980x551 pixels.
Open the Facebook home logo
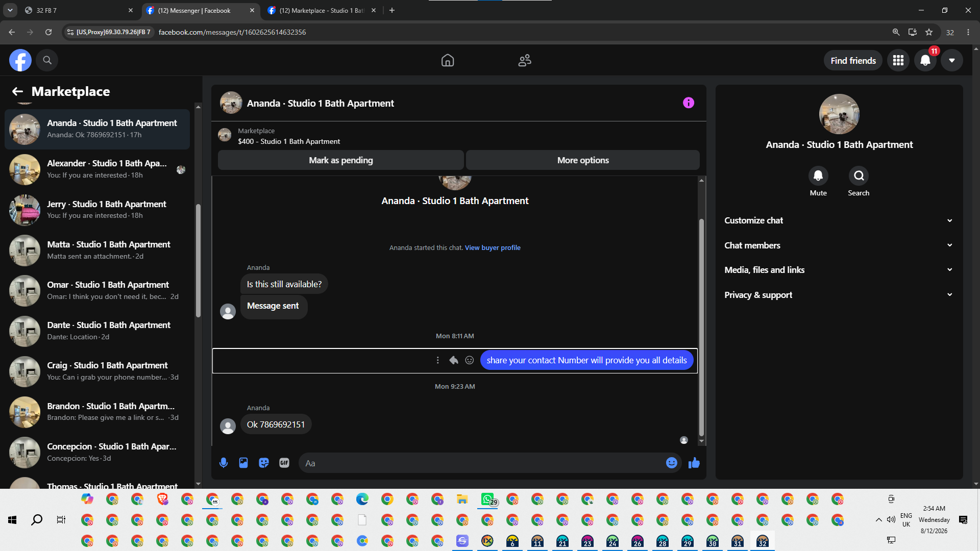(20, 60)
